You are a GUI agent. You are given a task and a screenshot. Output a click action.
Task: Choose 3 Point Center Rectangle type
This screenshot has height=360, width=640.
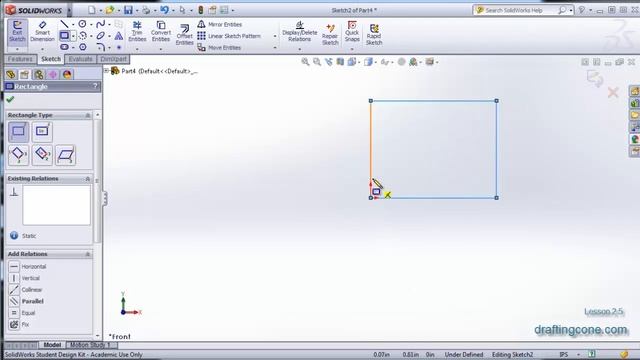(x=42, y=155)
